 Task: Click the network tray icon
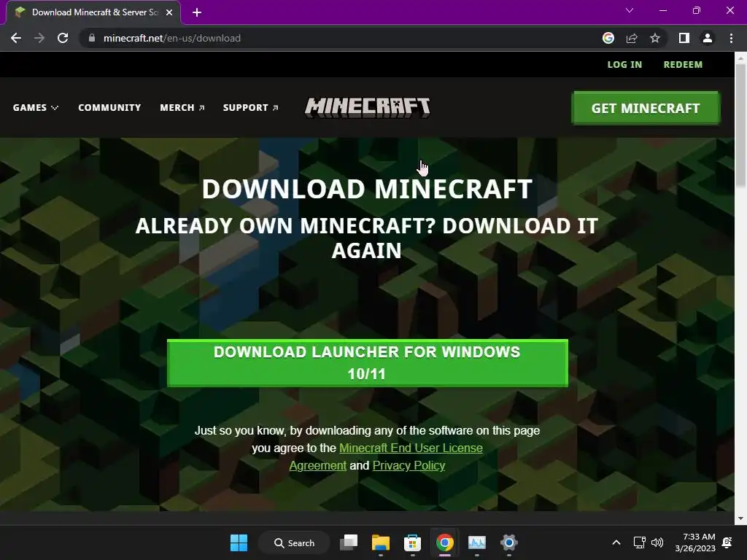click(x=639, y=542)
